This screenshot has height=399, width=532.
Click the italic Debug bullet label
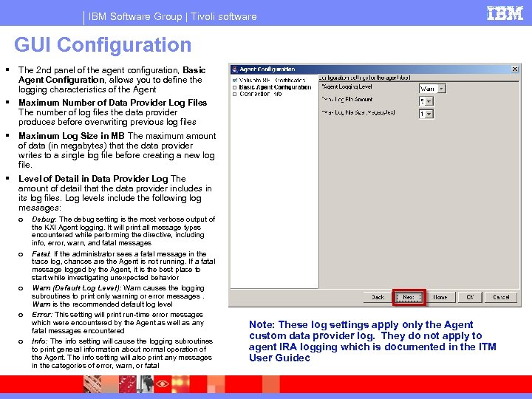(x=44, y=219)
